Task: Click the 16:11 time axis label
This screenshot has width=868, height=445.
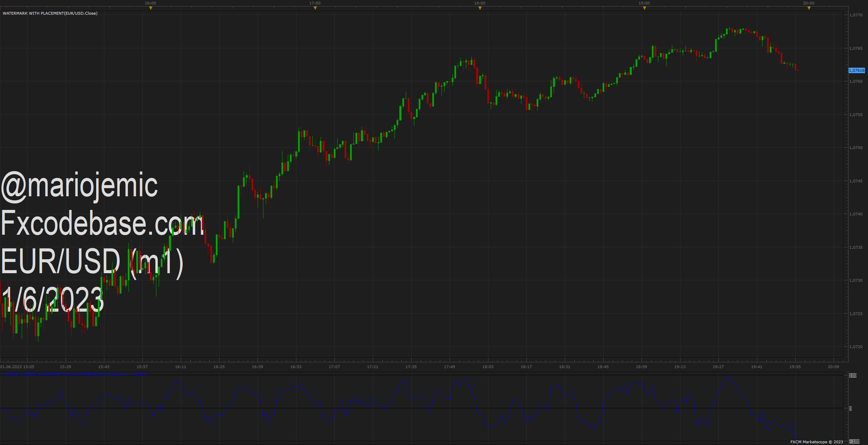Action: click(180, 367)
